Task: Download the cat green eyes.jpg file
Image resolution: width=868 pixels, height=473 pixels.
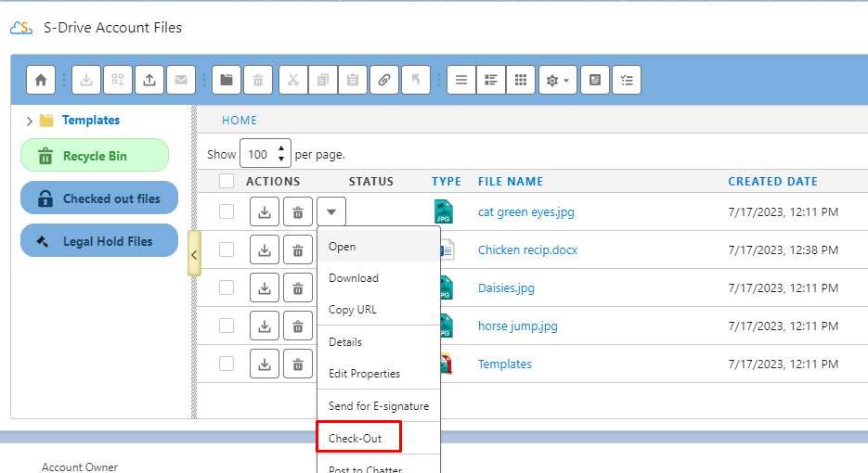Action: (265, 212)
